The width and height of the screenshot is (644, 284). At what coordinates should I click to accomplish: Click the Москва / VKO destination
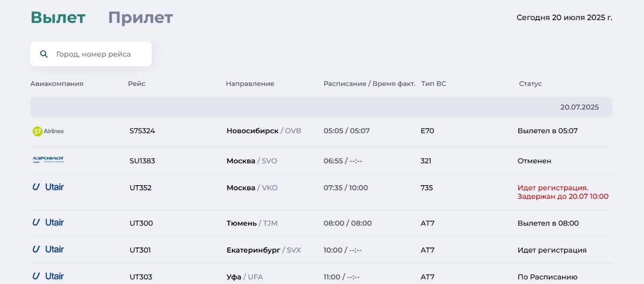tap(252, 188)
